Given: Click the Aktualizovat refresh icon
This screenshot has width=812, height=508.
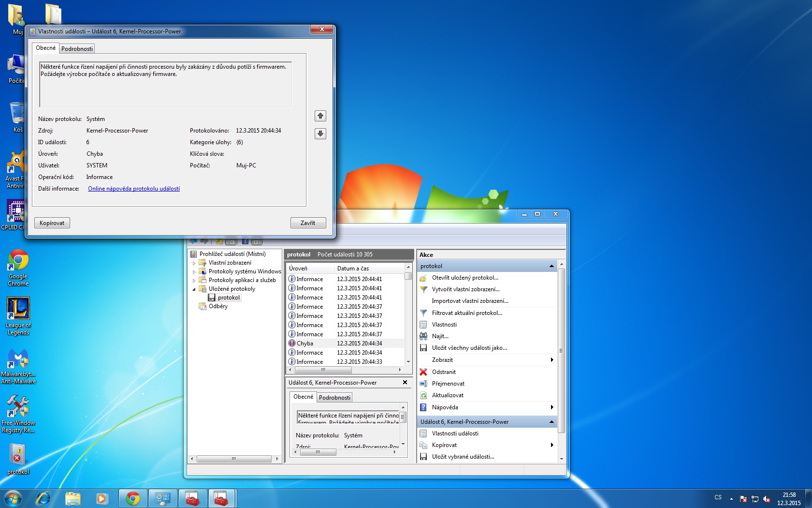Looking at the screenshot, I should point(423,395).
